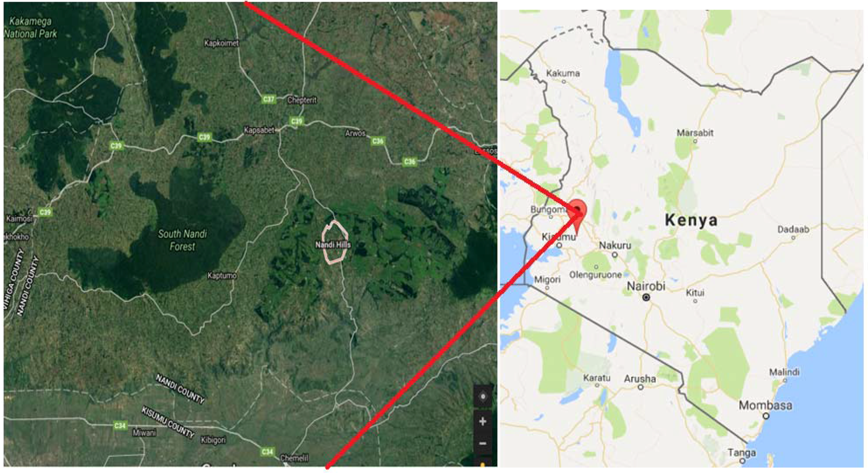This screenshot has height=473, width=868.
Task: Click the my-location target button
Action: click(x=483, y=397)
